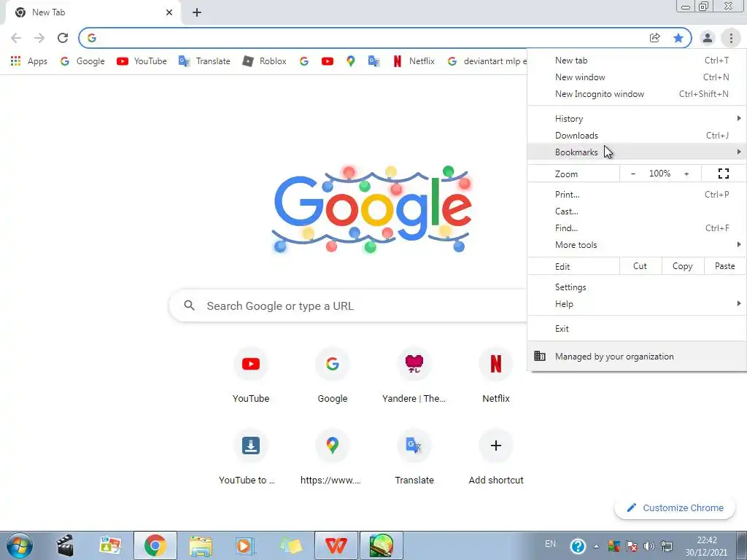Decrease zoom with minus button
Viewport: 747px width, 560px height.
pos(632,174)
